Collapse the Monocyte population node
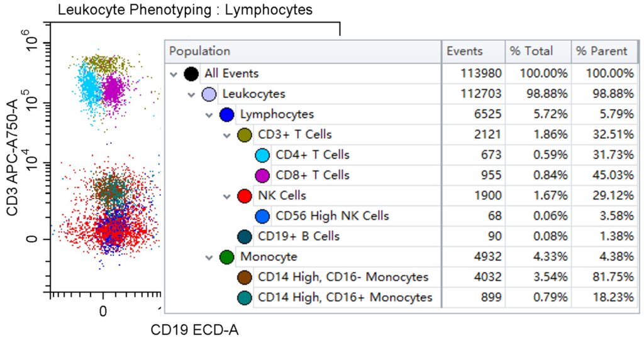Image resolution: width=644 pixels, height=338 pixels. tap(209, 257)
